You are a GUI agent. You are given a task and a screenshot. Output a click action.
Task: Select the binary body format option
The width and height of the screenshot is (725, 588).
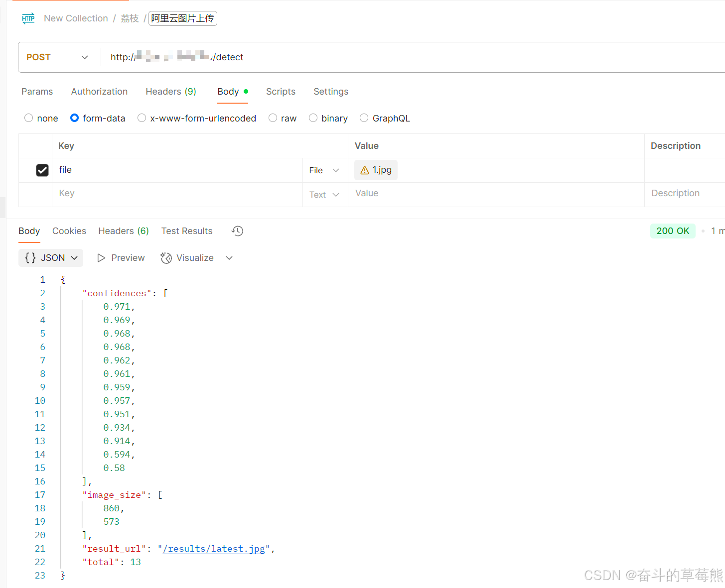coord(313,118)
